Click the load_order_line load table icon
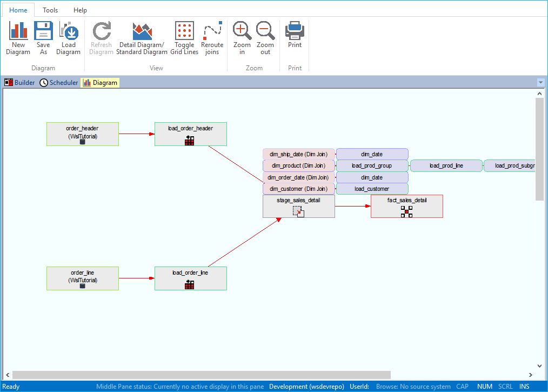The height and width of the screenshot is (392, 548). pyautogui.click(x=190, y=284)
